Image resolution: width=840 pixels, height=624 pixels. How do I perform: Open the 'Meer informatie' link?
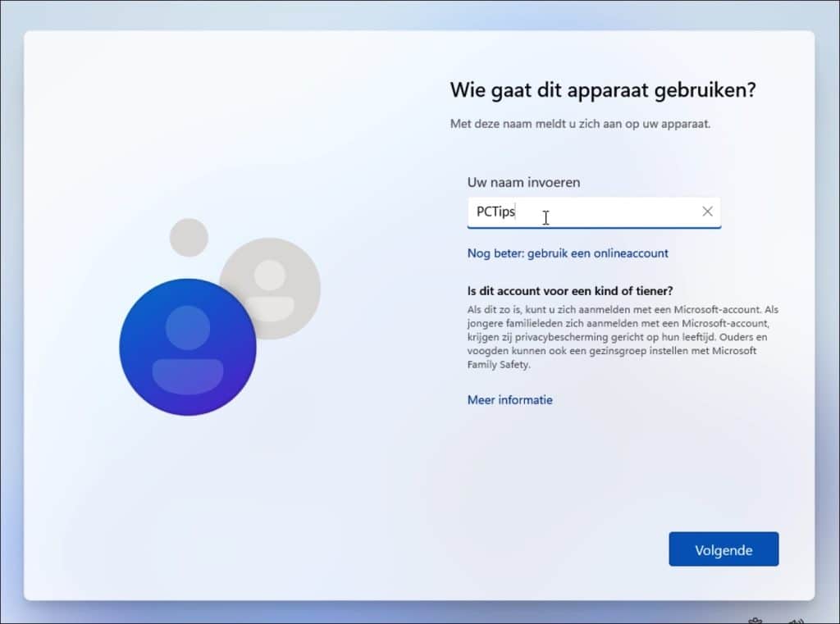click(509, 400)
